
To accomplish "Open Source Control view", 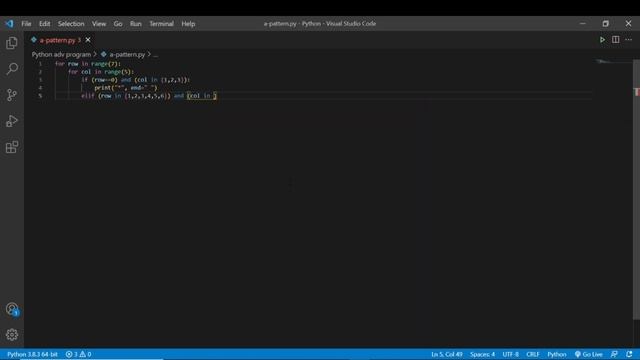I will coord(12,95).
